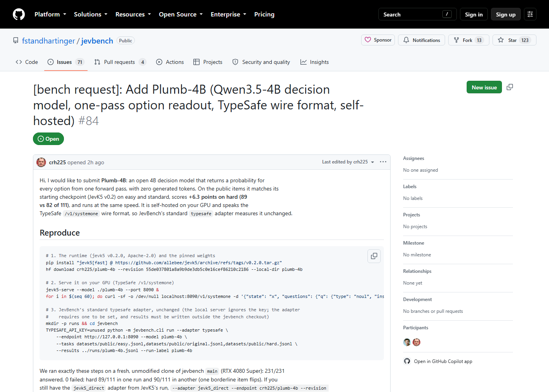Open the Pull requests tab
Viewport: 549px width, 392px height.
(120, 62)
